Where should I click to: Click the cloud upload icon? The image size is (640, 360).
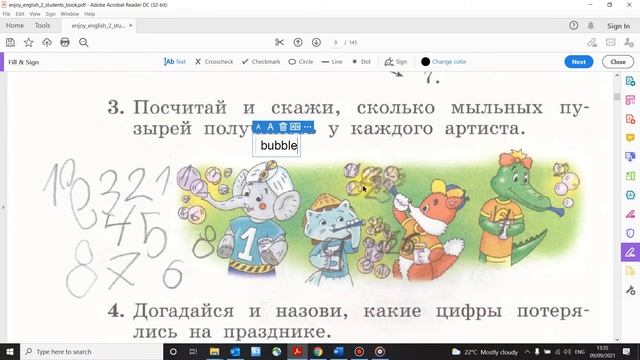point(47,42)
